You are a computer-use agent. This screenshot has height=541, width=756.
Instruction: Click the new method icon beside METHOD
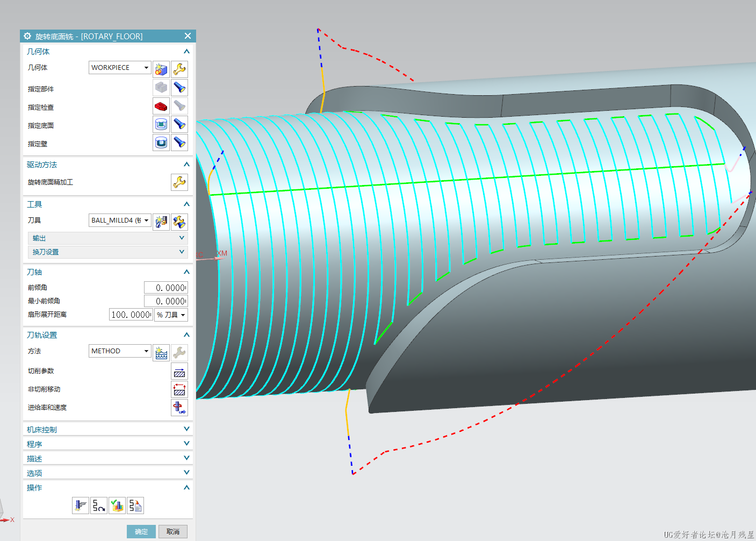tap(161, 353)
